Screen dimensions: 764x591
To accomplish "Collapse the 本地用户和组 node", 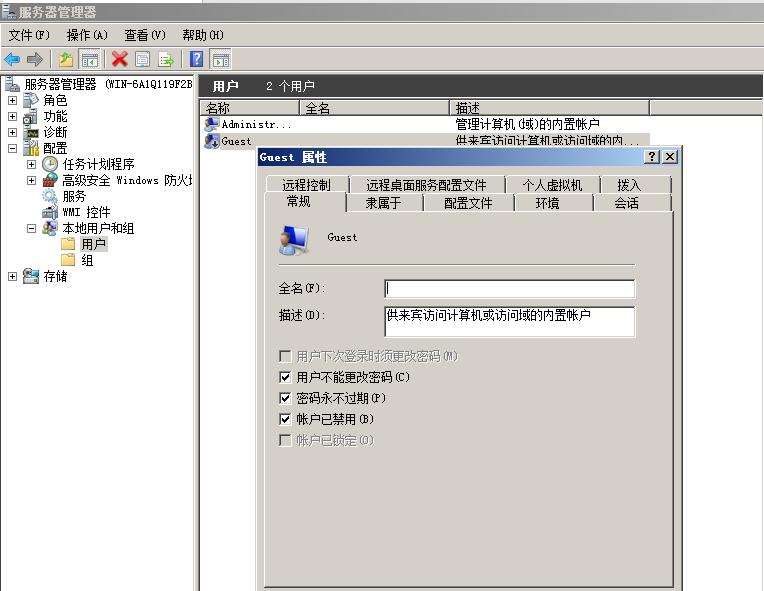I will (x=31, y=228).
